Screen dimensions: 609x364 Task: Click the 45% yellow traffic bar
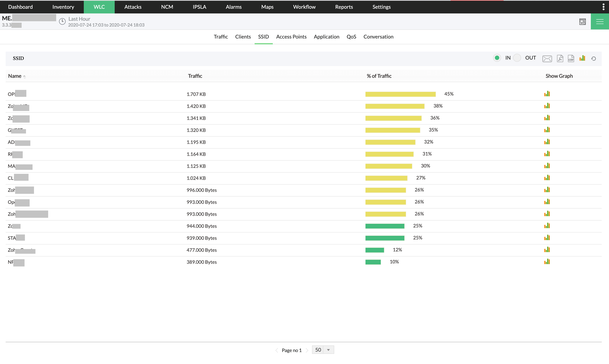(x=400, y=94)
